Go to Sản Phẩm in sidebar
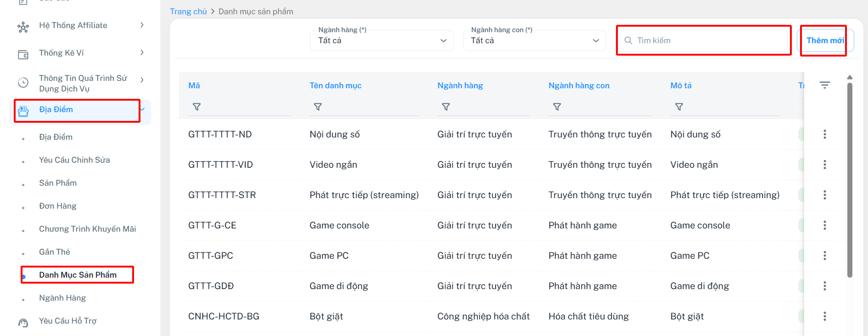The height and width of the screenshot is (336, 868). click(58, 183)
